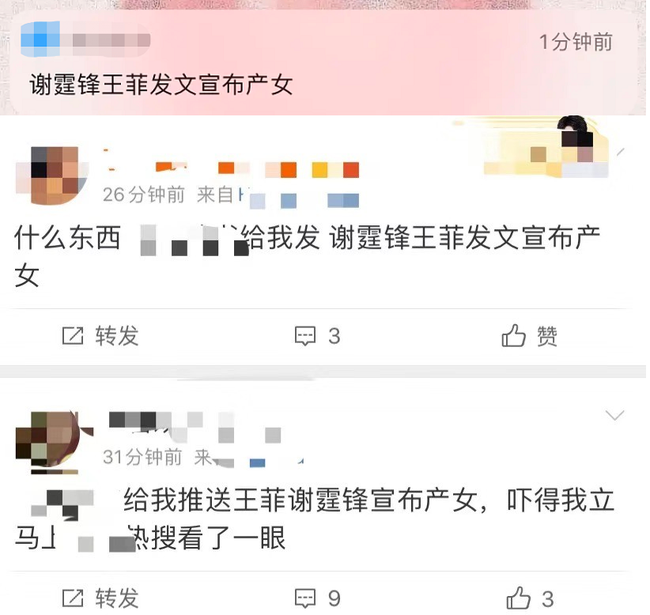Tap repost icon on first post

pos(73,336)
